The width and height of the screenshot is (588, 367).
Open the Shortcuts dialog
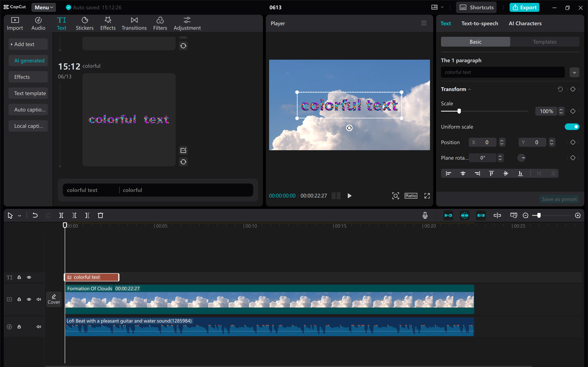pyautogui.click(x=476, y=7)
